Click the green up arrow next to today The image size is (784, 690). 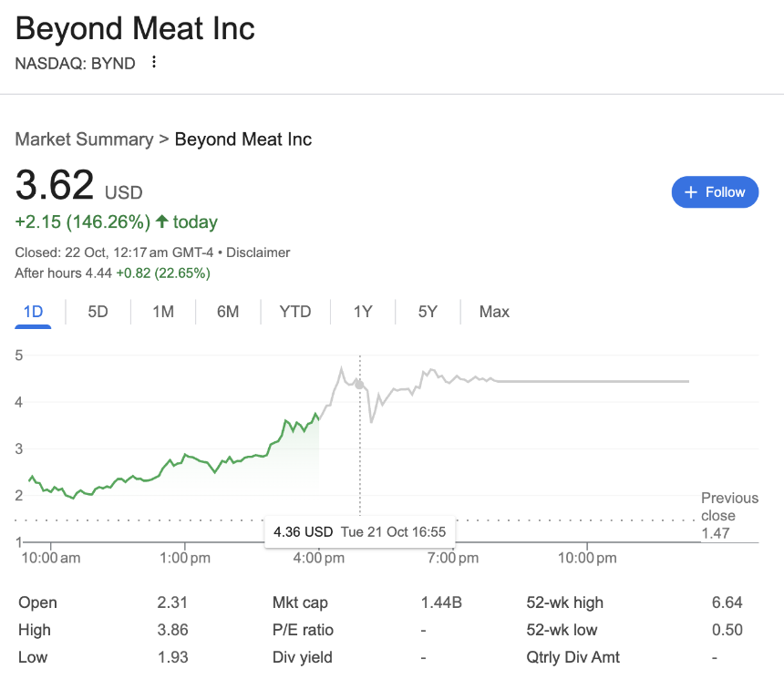[162, 221]
